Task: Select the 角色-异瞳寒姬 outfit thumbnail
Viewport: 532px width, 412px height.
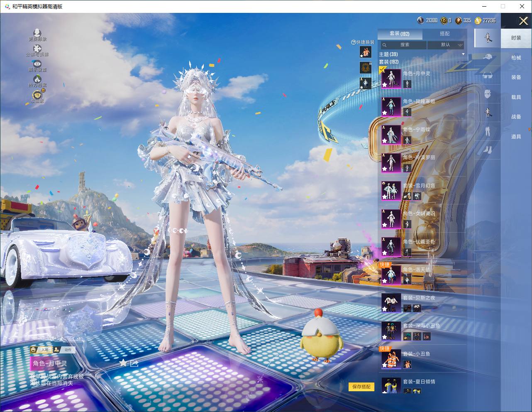Action: coord(391,107)
